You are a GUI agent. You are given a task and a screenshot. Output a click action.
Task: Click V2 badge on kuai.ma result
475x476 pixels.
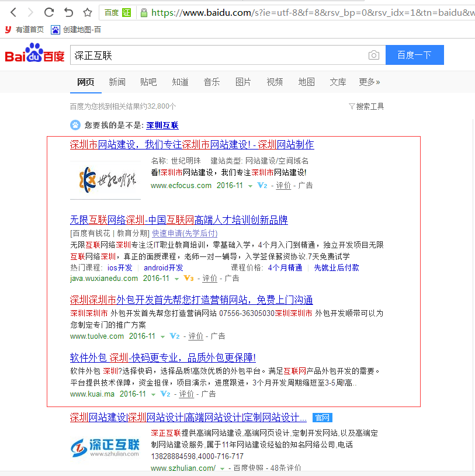pos(165,394)
